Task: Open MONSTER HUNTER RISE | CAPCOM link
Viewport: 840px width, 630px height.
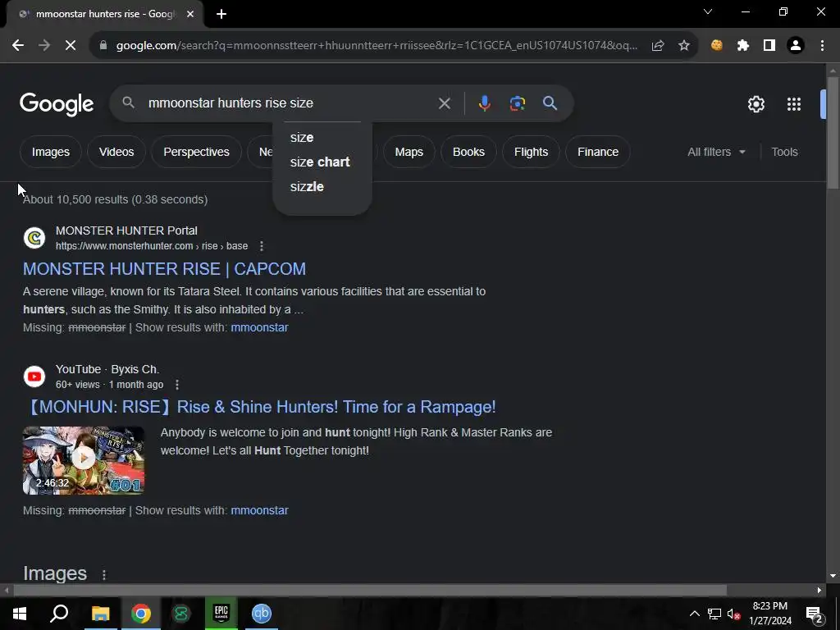Action: [x=164, y=269]
